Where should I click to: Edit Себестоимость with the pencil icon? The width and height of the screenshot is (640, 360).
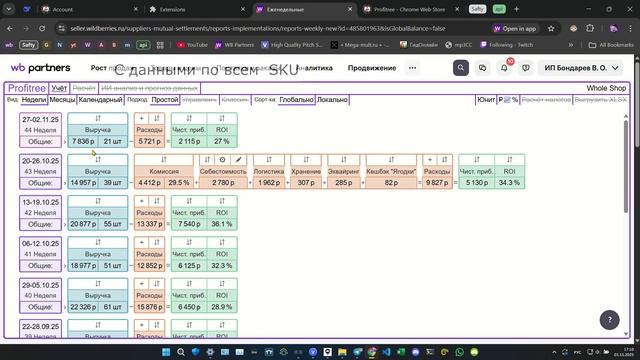pyautogui.click(x=239, y=160)
